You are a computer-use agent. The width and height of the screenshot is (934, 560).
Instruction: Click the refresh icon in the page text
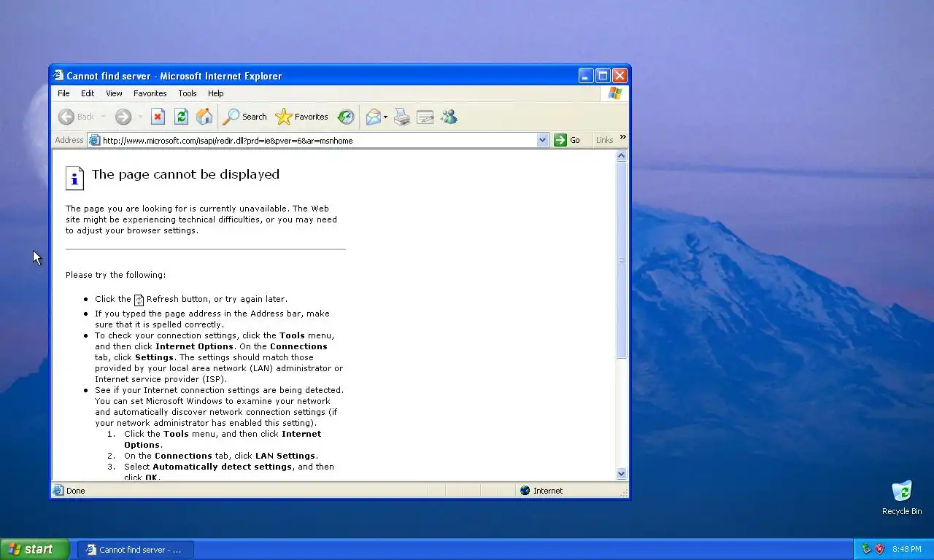click(x=139, y=300)
